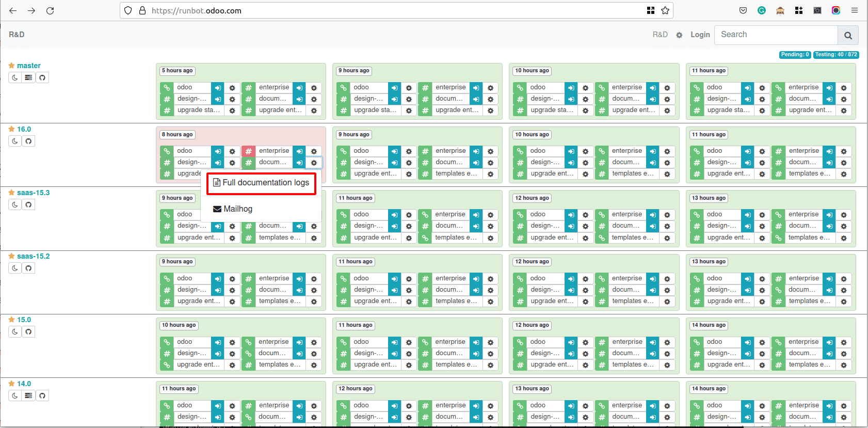The image size is (868, 428).
Task: Toggle the star beside the master branch
Action: tap(11, 66)
